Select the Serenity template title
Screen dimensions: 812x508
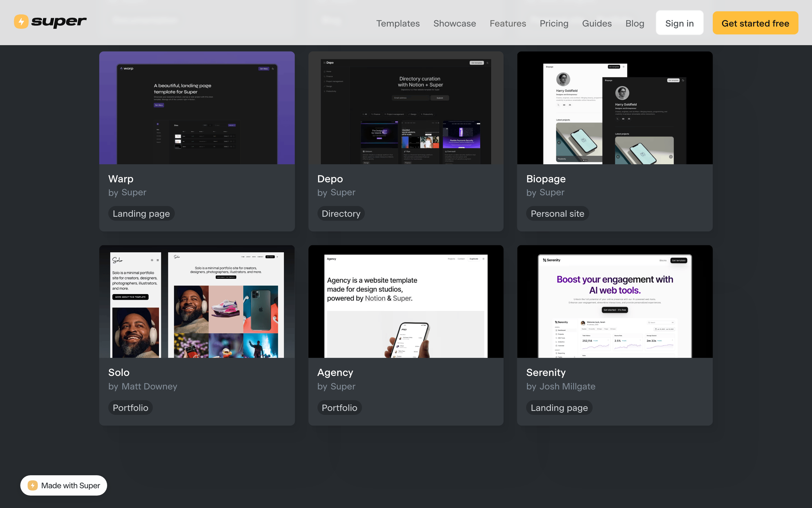pos(546,372)
